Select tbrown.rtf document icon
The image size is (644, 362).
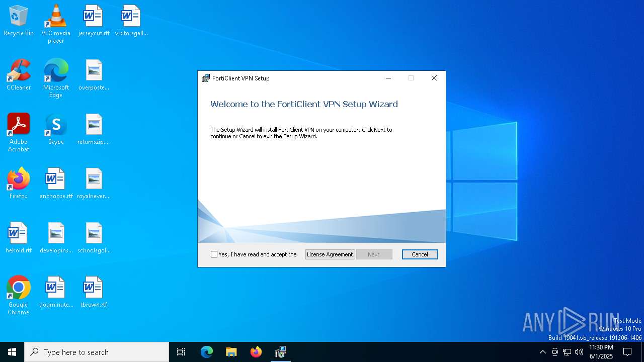[94, 293]
